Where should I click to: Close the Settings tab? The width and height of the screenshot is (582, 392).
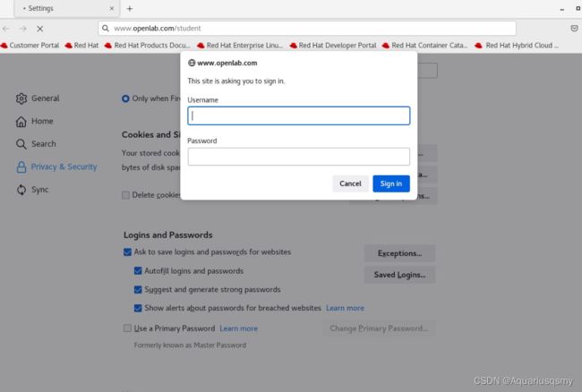(112, 8)
